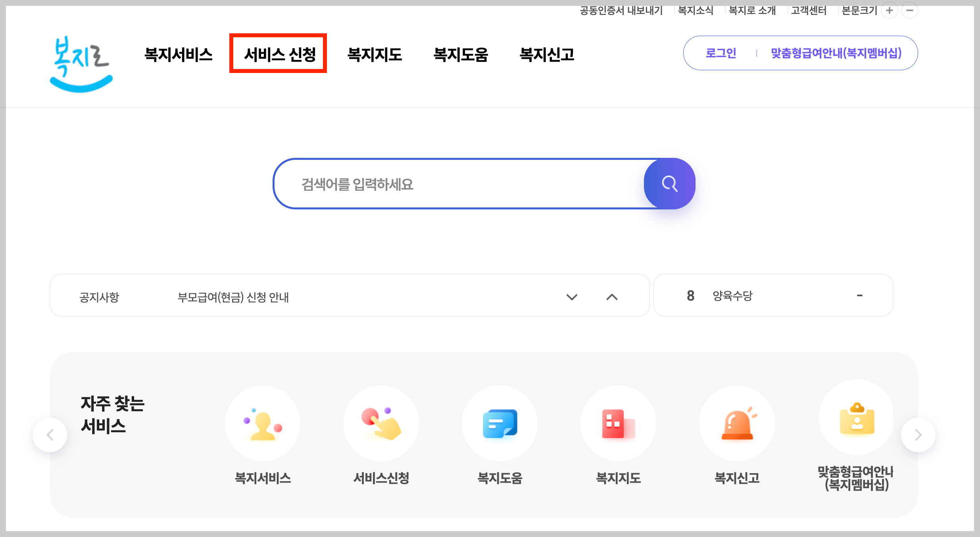Click the 검색어를 입력하세요 search field

tap(456, 184)
